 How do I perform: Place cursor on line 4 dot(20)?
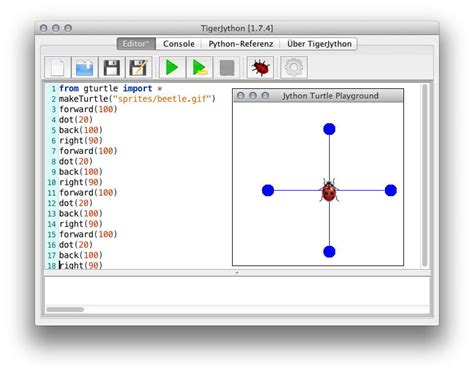[76, 119]
